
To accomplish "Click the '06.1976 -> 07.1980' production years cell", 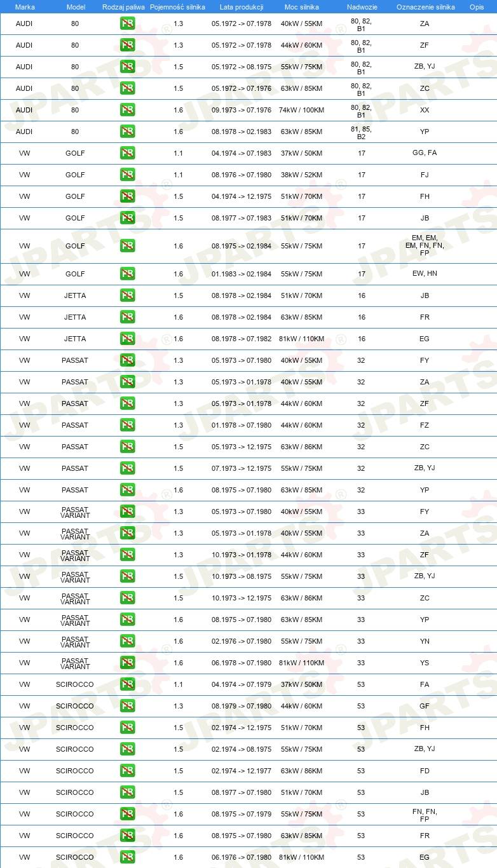I will coord(242,857).
